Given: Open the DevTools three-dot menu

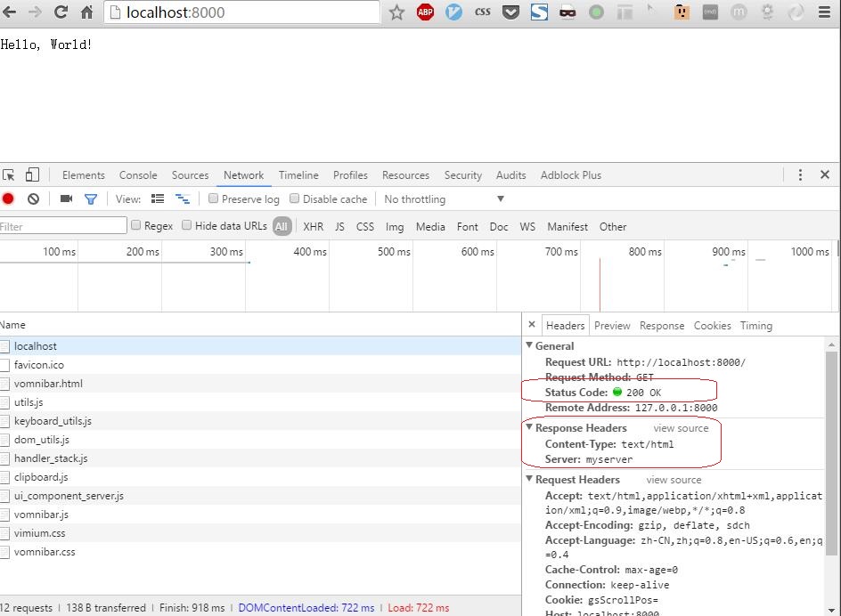Looking at the screenshot, I should (x=800, y=175).
